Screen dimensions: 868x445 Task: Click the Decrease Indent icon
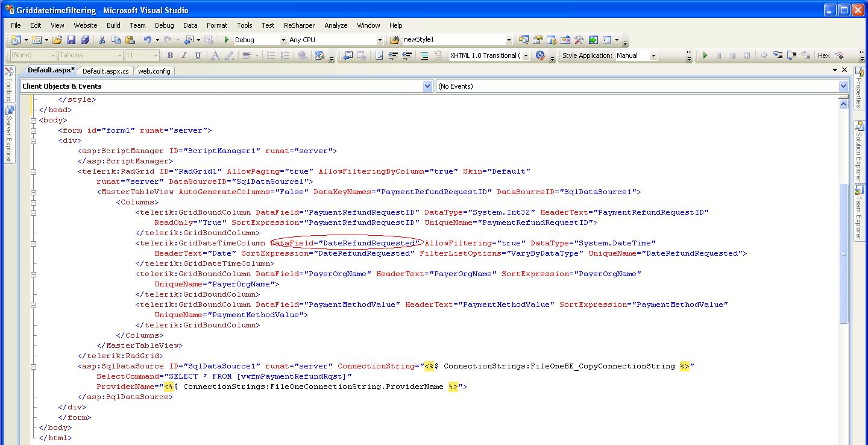point(393,55)
